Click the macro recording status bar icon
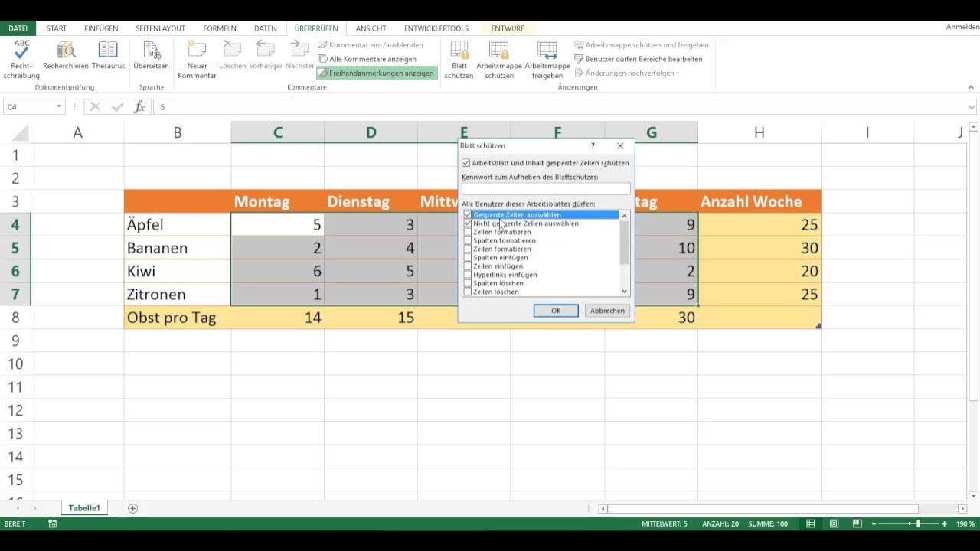The height and width of the screenshot is (551, 980). (52, 524)
